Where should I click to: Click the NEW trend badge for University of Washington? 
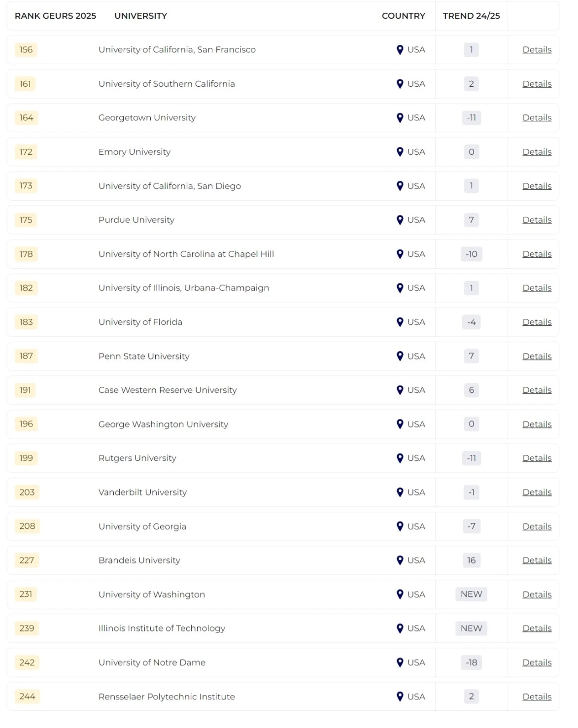471,594
